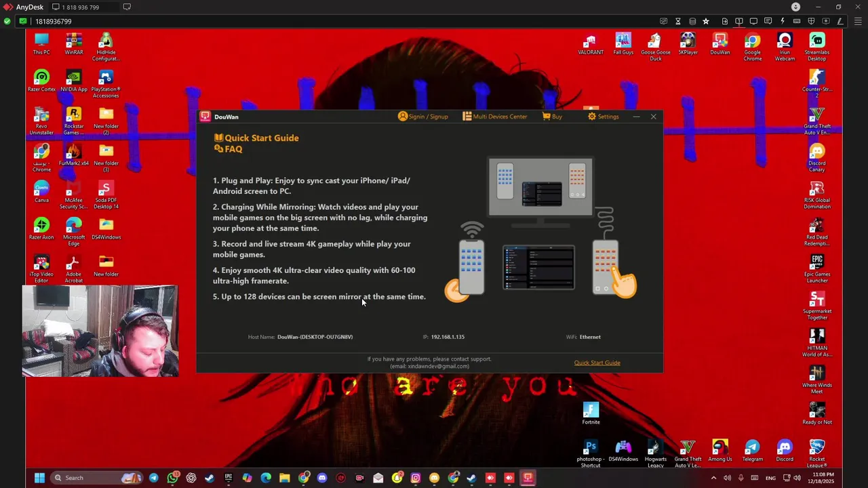The height and width of the screenshot is (488, 868).
Task: Click the Quick Start Guide heading
Action: 256,138
